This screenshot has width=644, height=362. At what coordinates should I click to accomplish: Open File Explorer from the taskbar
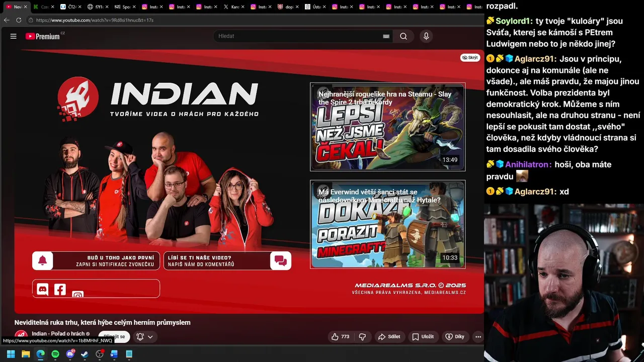[26, 354]
